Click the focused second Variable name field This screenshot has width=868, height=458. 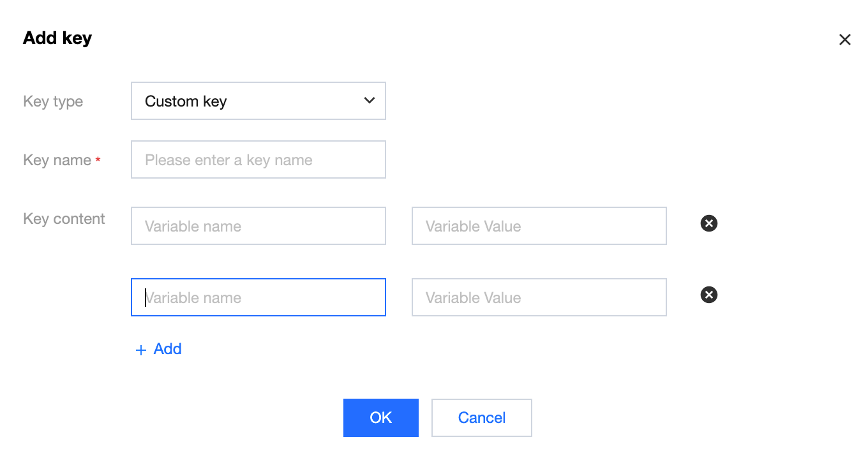tap(258, 297)
